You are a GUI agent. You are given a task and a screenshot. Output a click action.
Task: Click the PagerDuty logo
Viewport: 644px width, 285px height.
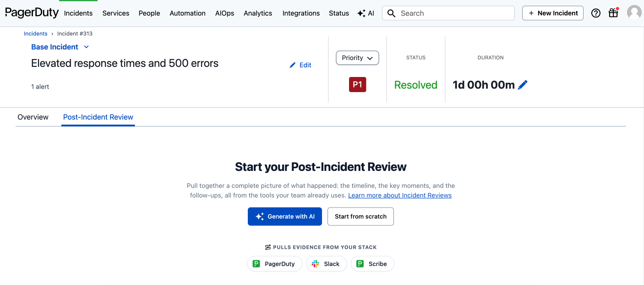[x=32, y=13]
